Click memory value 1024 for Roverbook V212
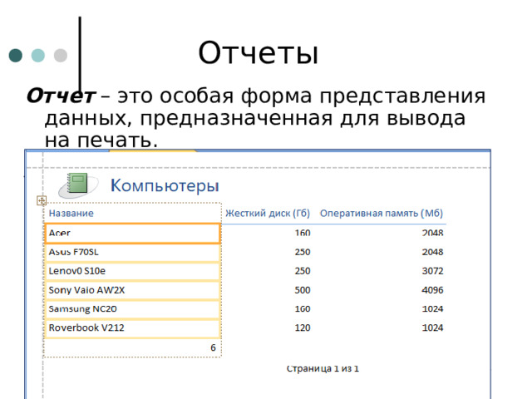Viewport: 532px width, 399px height. (x=432, y=328)
